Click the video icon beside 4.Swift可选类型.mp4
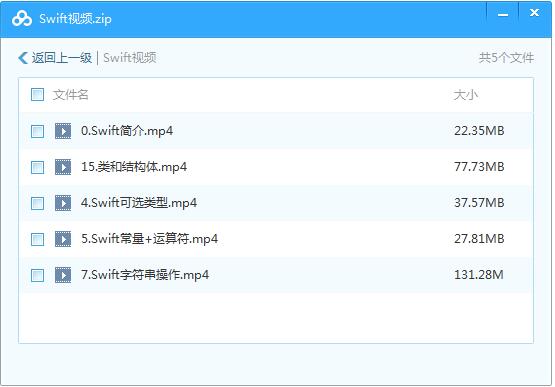Viewport: 555px width, 387px height. click(x=63, y=203)
